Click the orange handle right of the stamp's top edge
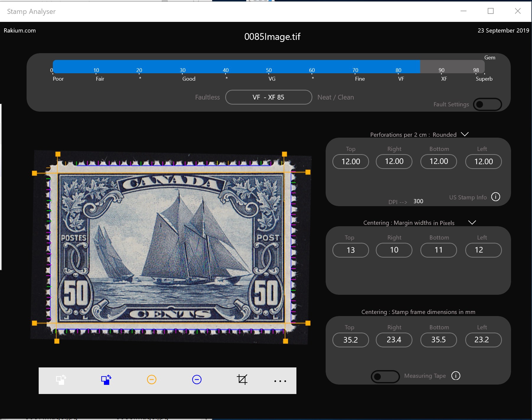 308,172
